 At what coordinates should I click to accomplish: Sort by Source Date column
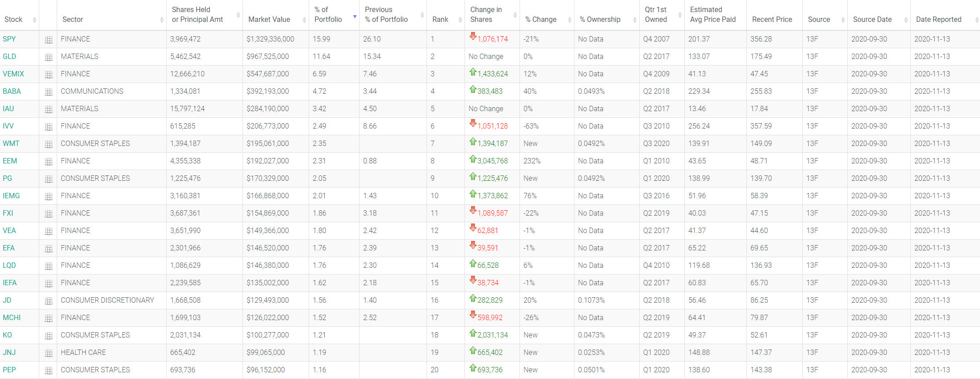tap(872, 19)
